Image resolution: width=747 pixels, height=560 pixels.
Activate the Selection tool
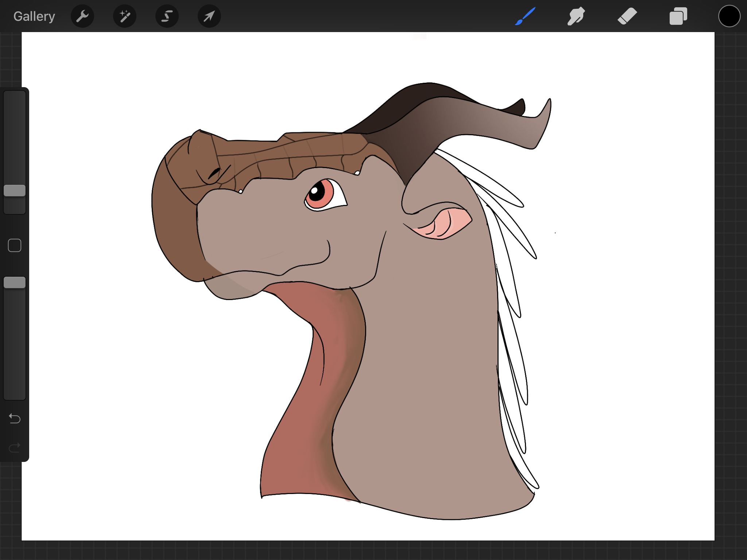(167, 16)
